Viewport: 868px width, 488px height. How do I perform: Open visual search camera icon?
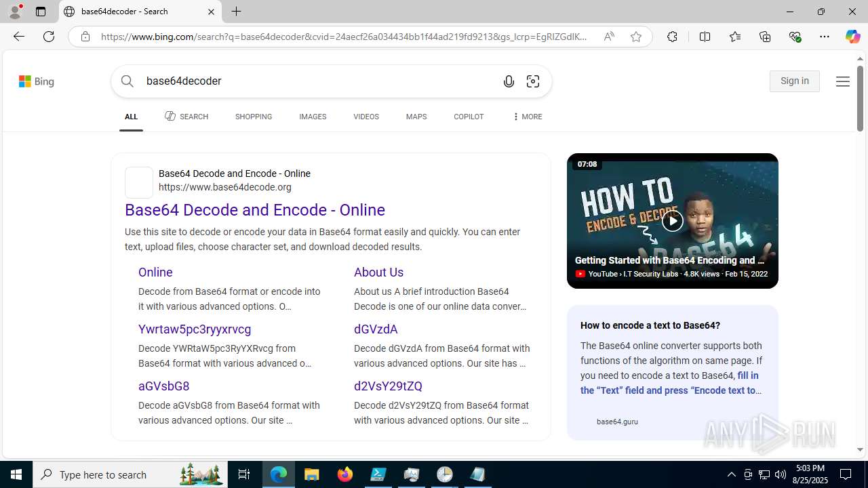pyautogui.click(x=533, y=81)
